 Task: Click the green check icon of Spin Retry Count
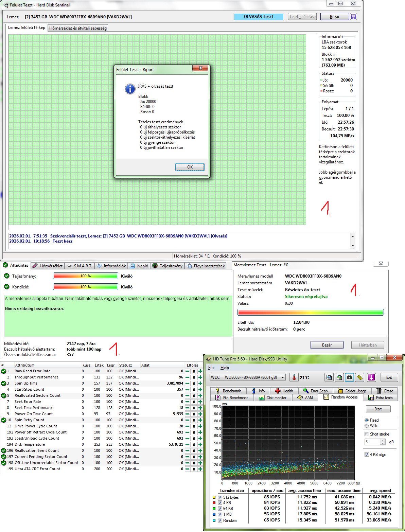click(4, 420)
